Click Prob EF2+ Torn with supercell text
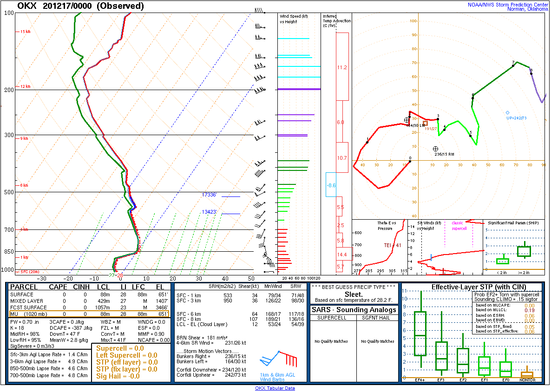 click(506, 295)
